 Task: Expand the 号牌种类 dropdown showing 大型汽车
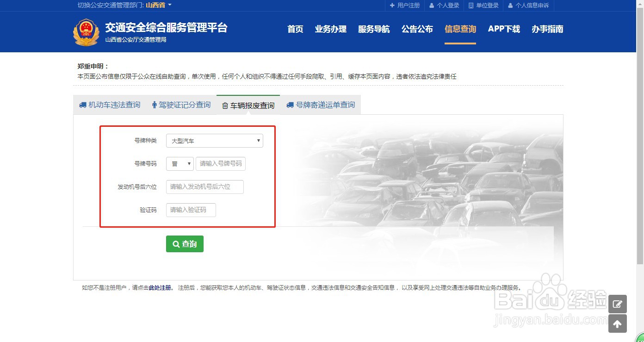click(x=215, y=141)
